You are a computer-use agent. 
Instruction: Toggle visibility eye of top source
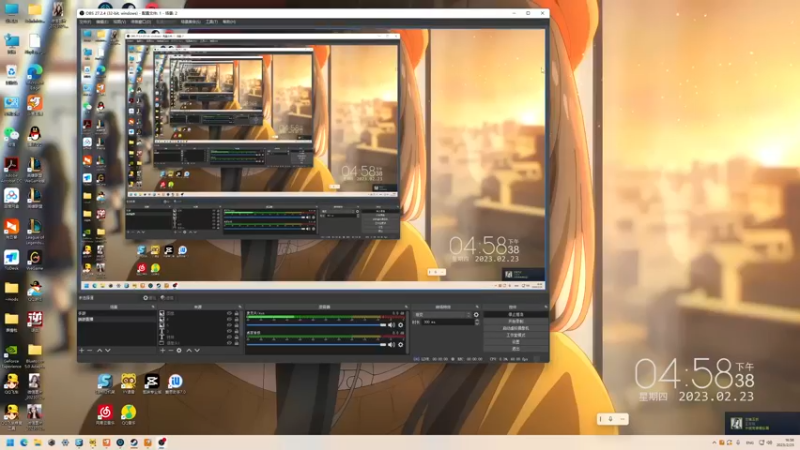coord(229,313)
